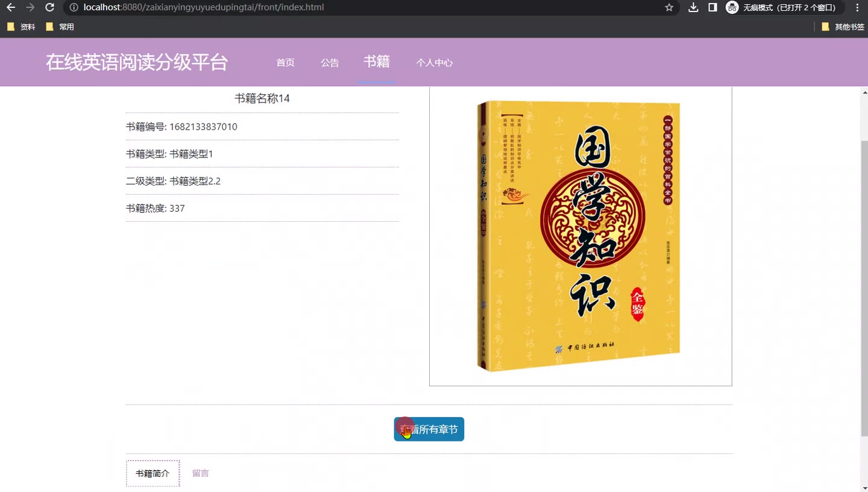Screen dimensions: 868x492
Task: Go to 首页 nav item
Action: pos(285,63)
